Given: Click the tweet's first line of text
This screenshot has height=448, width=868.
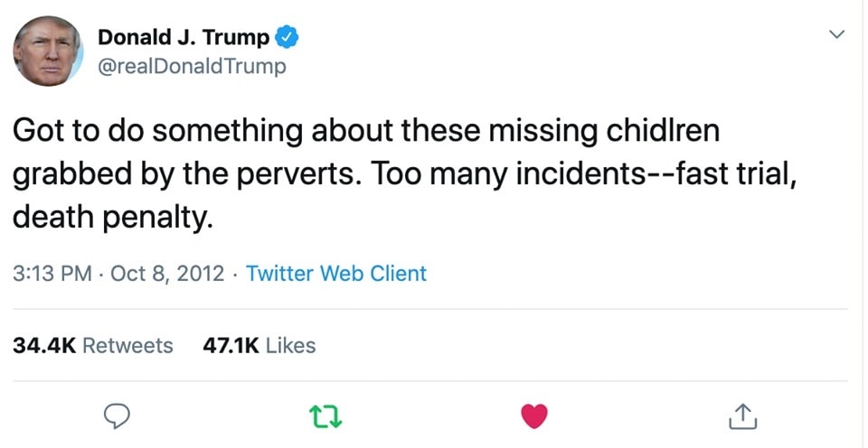Looking at the screenshot, I should coord(365,132).
